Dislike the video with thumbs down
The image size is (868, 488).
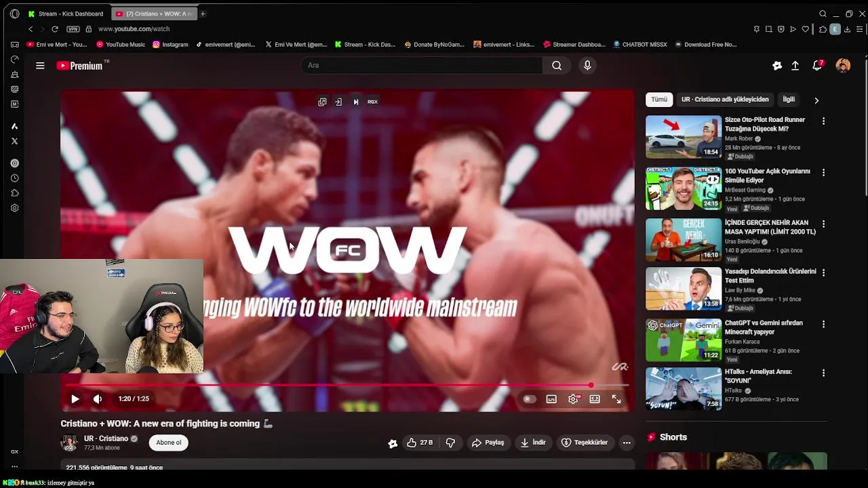[450, 443]
